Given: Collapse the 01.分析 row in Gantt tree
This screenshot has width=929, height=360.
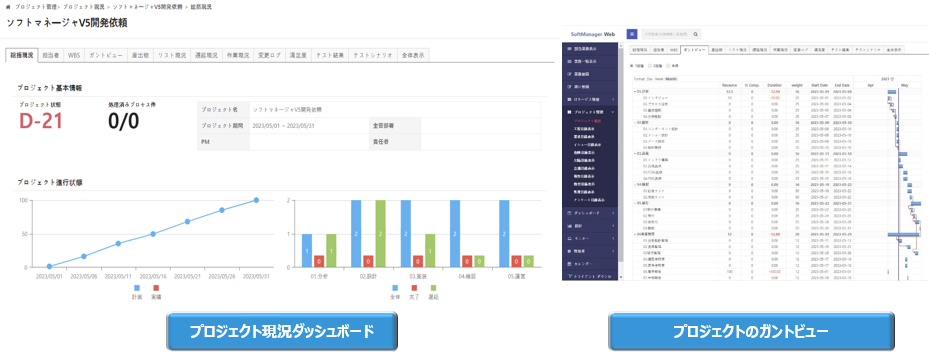Looking at the screenshot, I should point(635,92).
